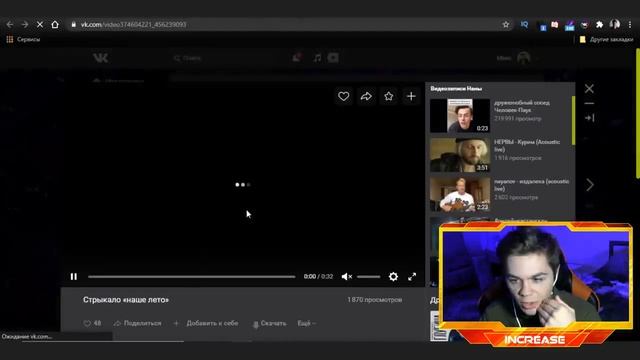Open the Другие закладки bookmarks folder

[x=606, y=40]
